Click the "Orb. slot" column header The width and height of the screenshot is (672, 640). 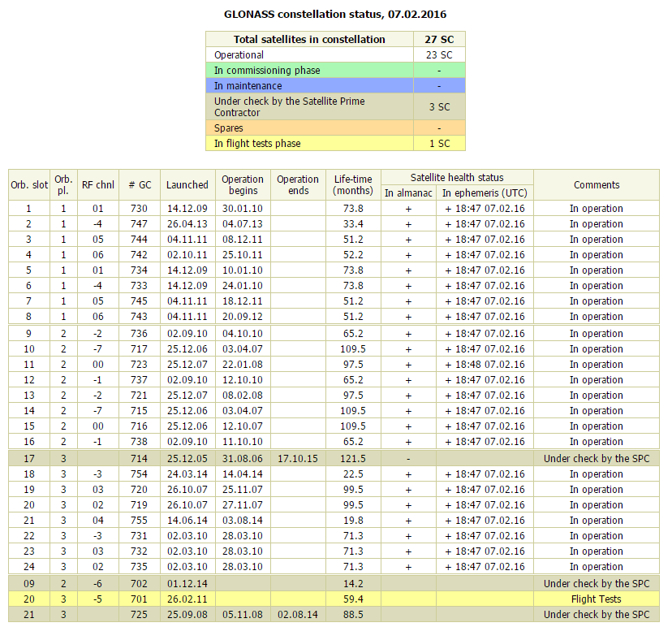coord(29,185)
